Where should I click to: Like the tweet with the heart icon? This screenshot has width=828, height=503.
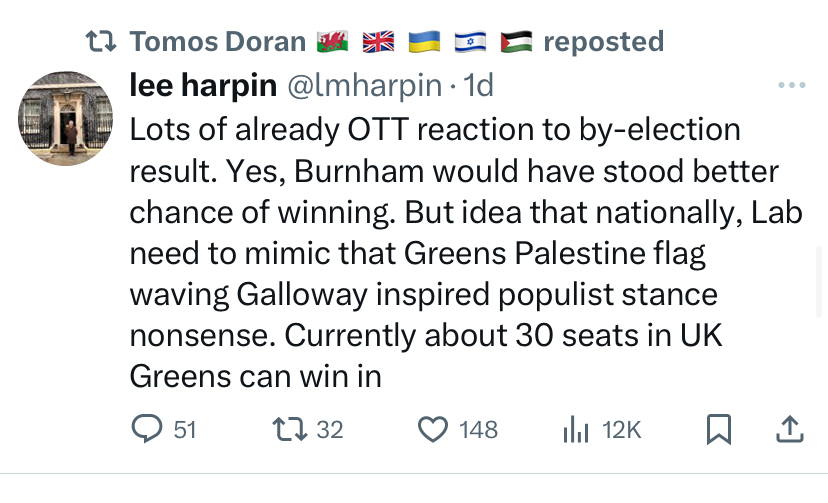pos(433,429)
